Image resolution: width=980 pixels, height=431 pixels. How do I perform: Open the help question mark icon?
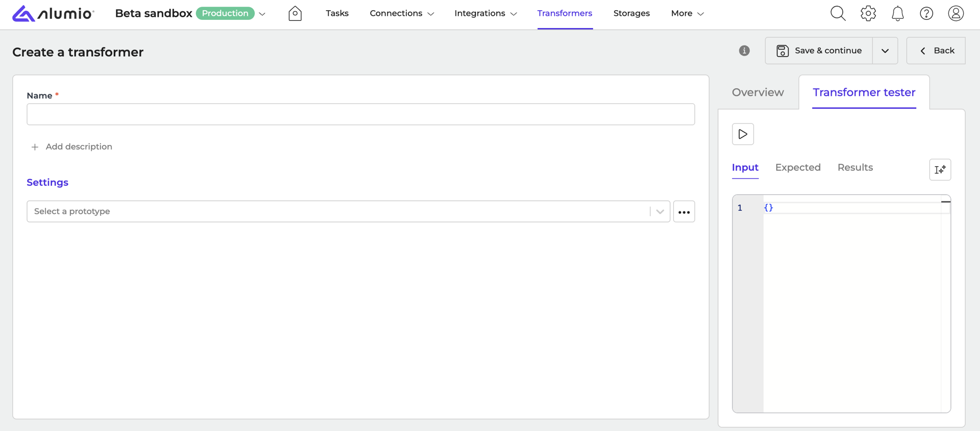pos(926,14)
